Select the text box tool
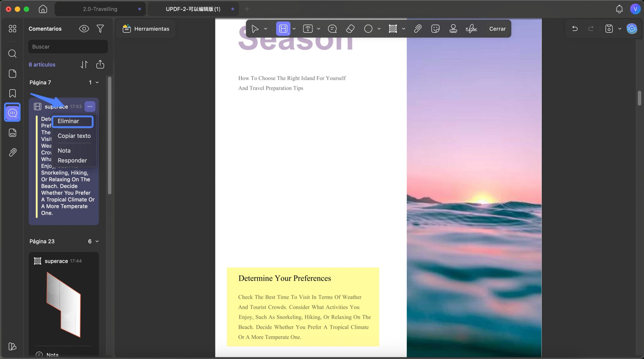The width and height of the screenshot is (644, 359). tap(308, 29)
